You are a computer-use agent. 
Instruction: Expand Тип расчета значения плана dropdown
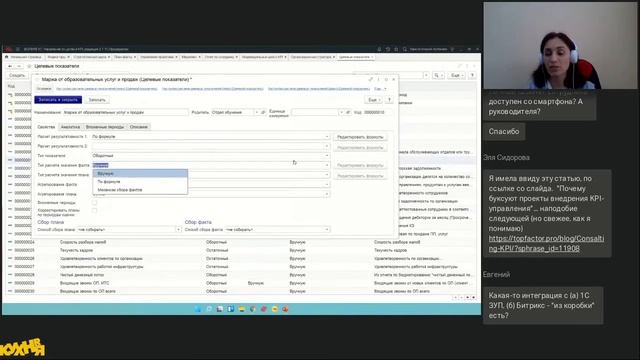pyautogui.click(x=327, y=175)
